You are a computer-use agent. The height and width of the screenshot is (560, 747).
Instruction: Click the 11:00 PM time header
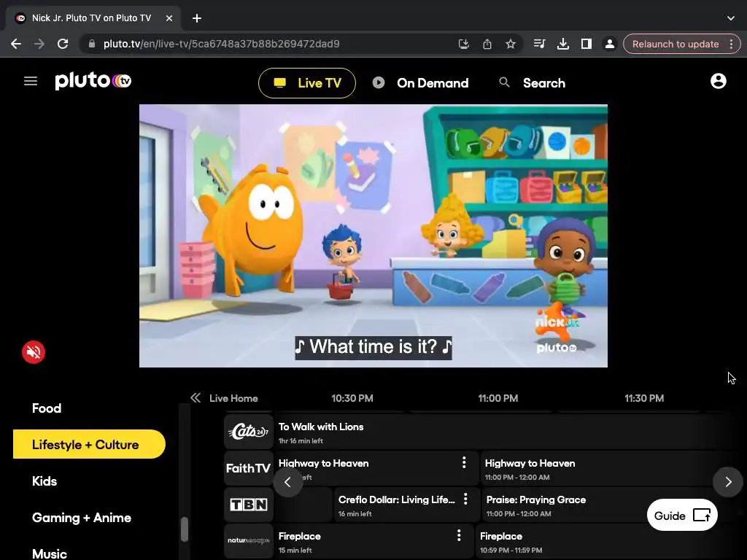(x=498, y=398)
